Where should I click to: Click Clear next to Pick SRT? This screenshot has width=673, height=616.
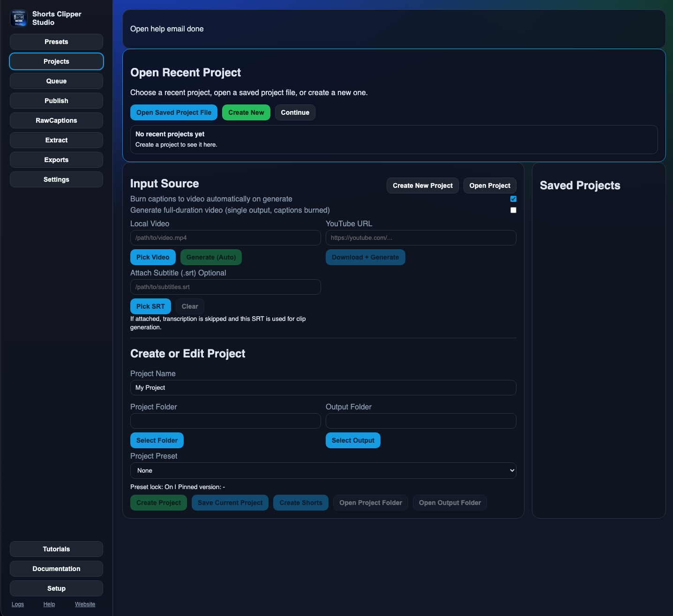[190, 306]
